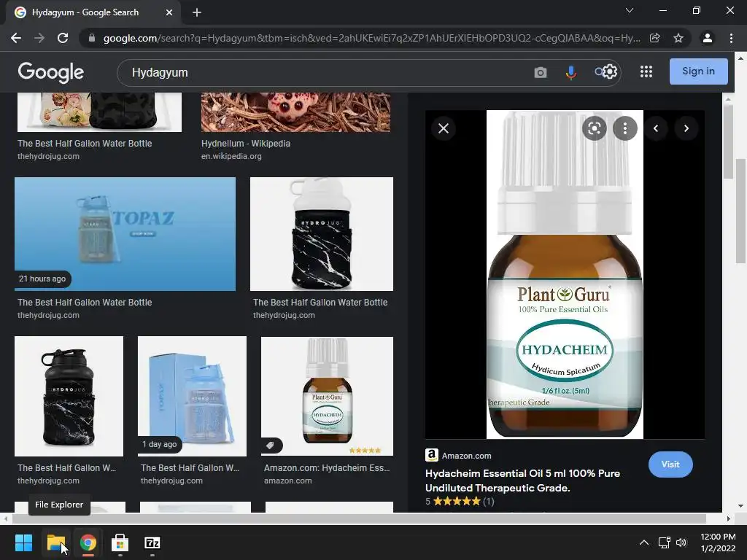
Task: Click en.wikipedia.org source text
Action: 231,156
